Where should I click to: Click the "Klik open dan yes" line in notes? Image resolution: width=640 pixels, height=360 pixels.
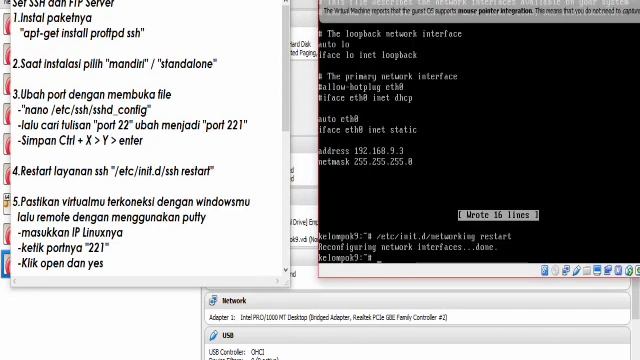coord(60,263)
